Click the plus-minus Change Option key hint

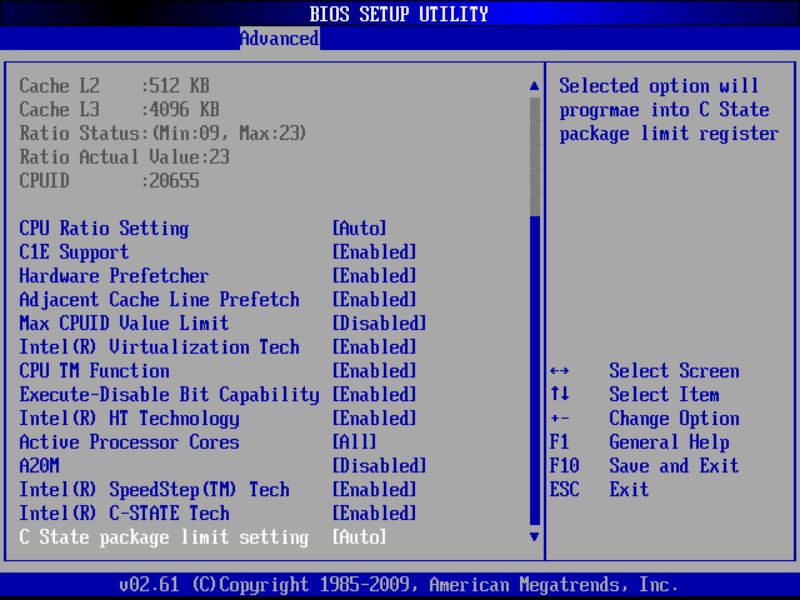point(560,419)
